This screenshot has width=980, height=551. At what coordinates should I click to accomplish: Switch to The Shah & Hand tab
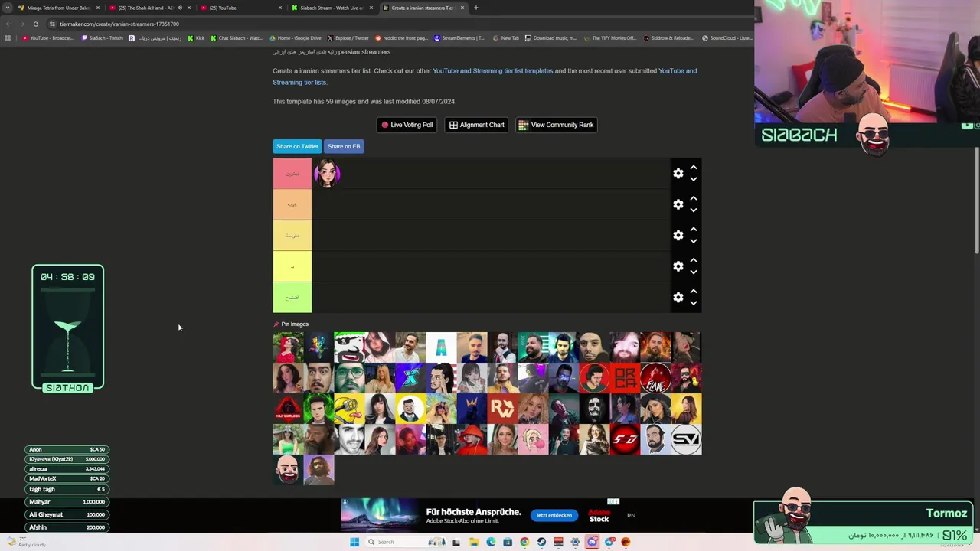(x=145, y=8)
